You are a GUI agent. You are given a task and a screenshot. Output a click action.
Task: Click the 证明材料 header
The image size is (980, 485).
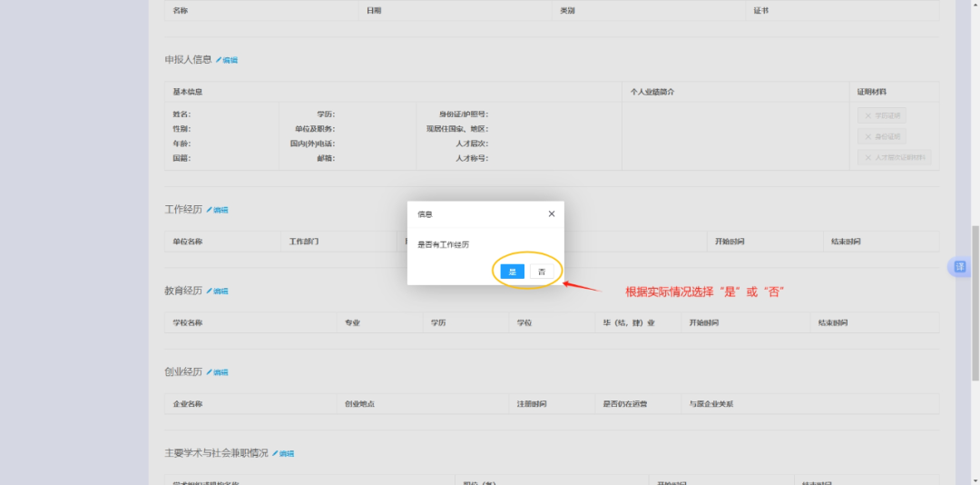coord(872,92)
